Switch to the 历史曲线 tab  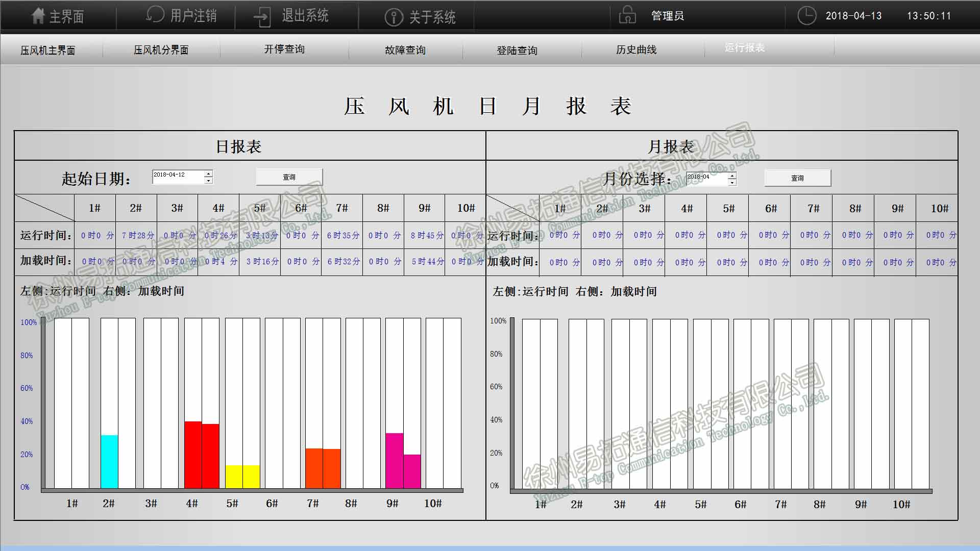click(636, 49)
